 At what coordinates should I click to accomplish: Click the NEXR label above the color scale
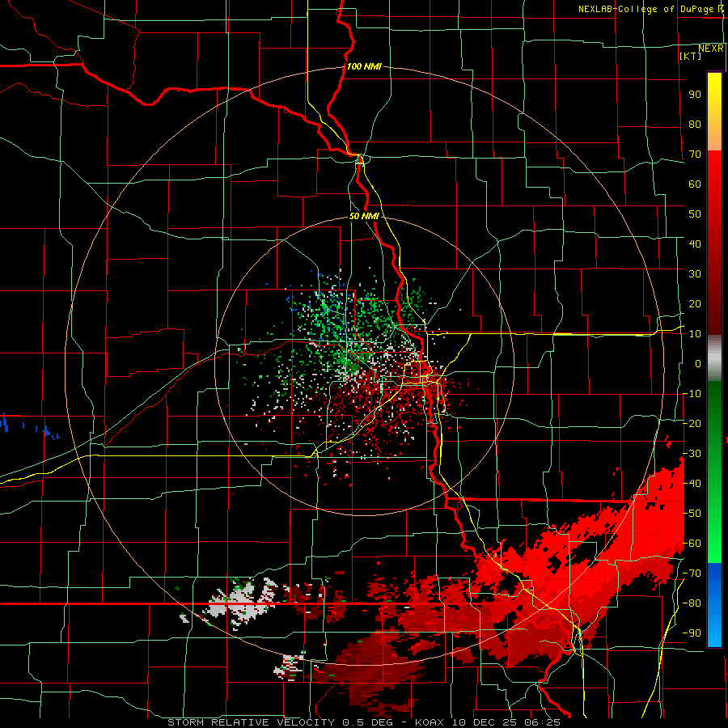[711, 49]
